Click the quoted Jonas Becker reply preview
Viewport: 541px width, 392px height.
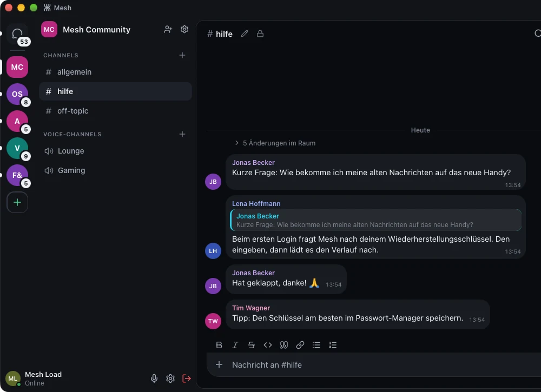(x=376, y=220)
